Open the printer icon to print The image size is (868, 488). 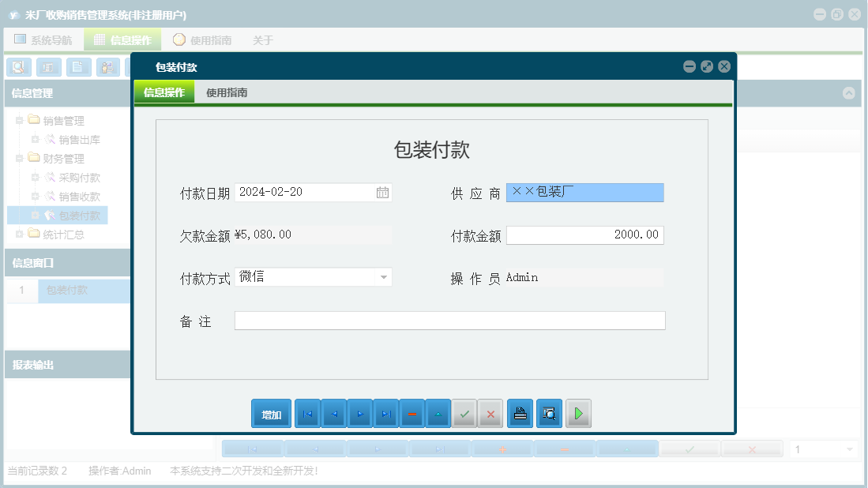pyautogui.click(x=520, y=413)
